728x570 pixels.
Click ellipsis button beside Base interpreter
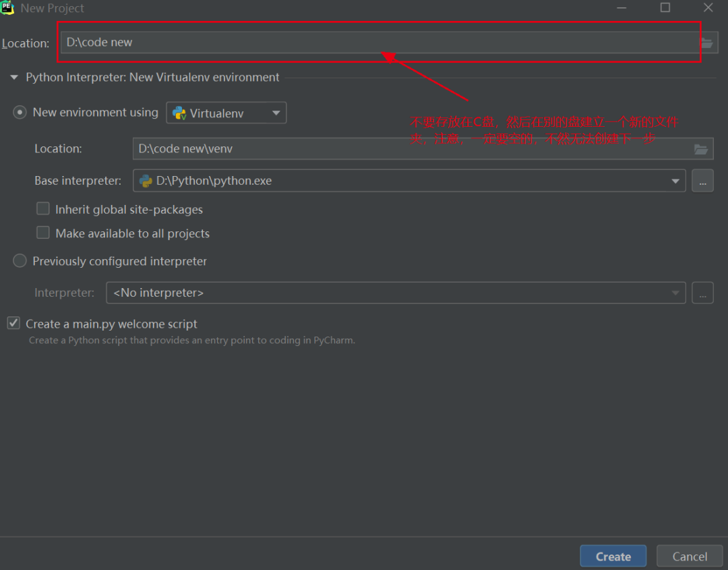702,181
